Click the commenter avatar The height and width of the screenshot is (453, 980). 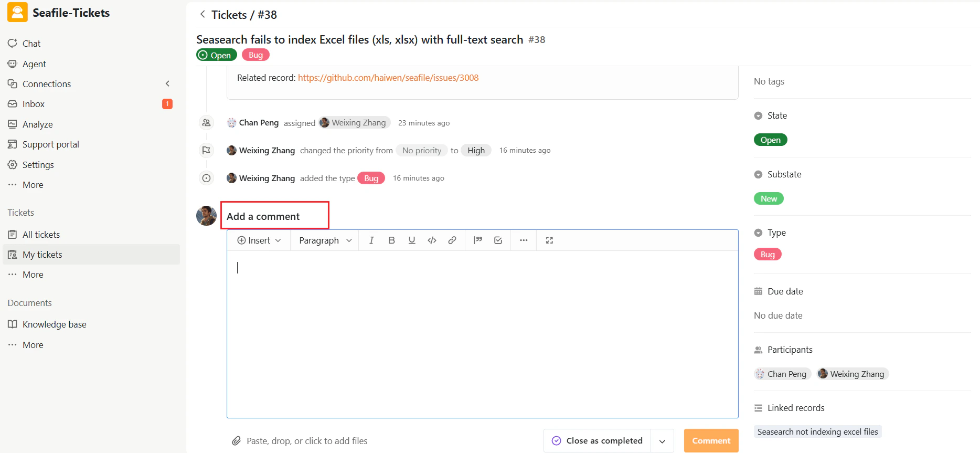[x=207, y=216]
